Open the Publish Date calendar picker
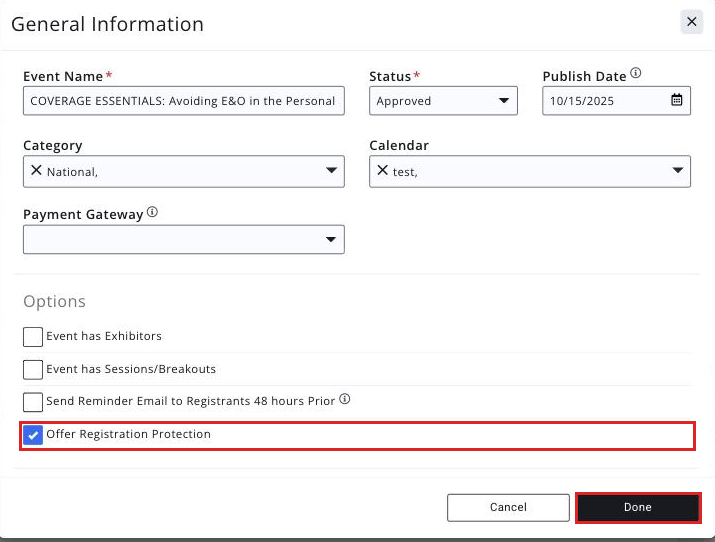 point(676,100)
